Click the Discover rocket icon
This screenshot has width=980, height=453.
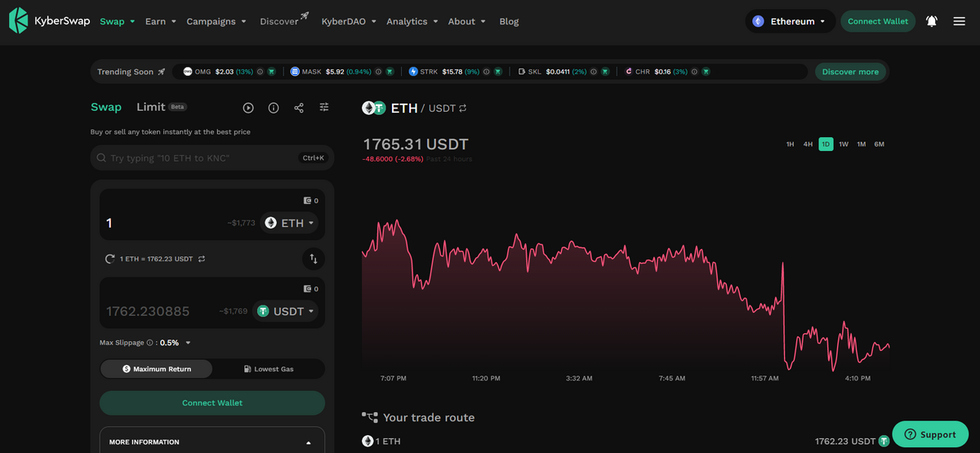305,16
